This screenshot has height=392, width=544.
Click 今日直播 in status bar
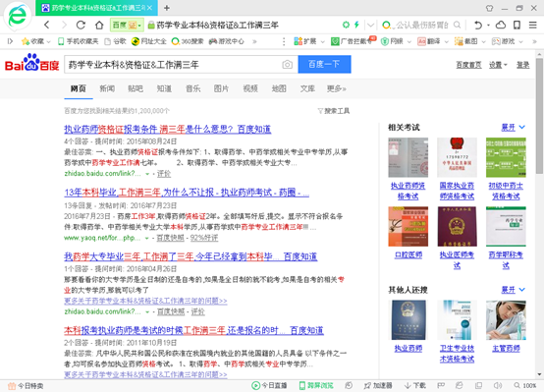tap(269, 385)
